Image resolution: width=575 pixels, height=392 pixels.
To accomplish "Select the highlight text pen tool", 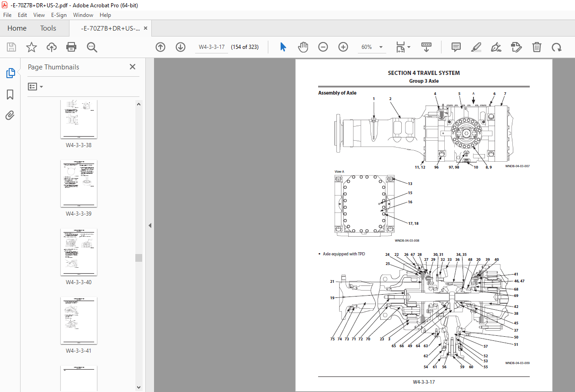I will (476, 47).
